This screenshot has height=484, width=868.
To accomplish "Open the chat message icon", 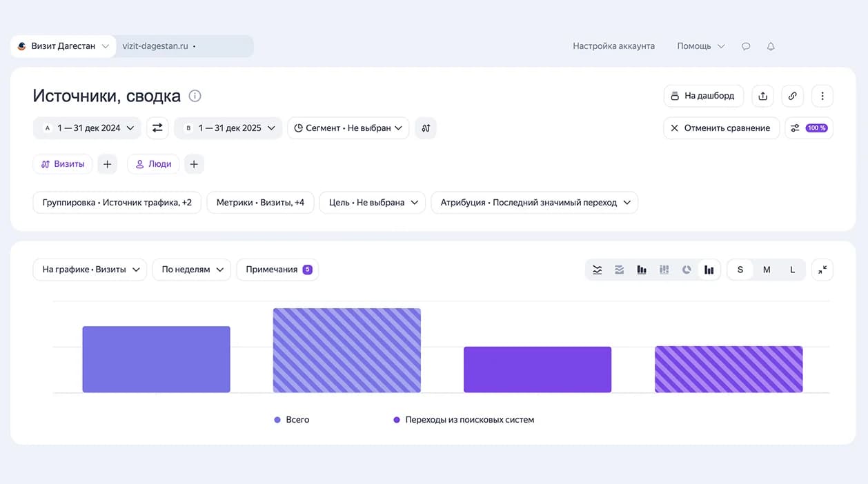I will coord(746,46).
